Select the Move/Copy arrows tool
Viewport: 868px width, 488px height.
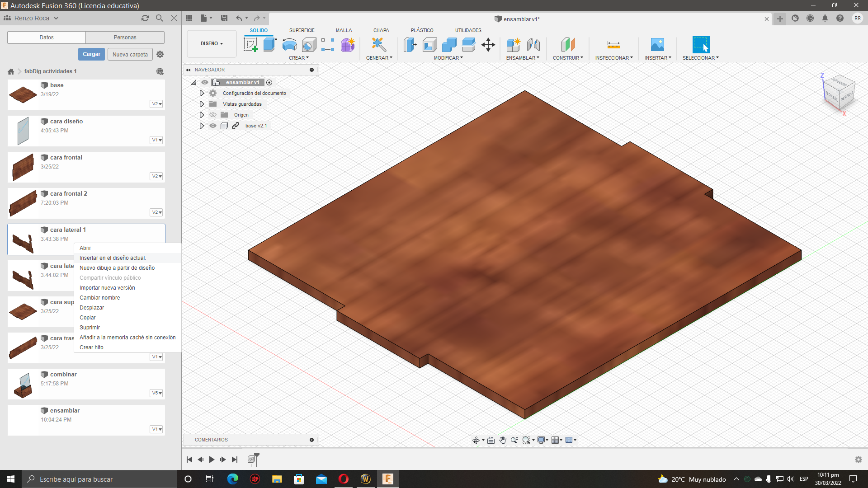click(488, 45)
